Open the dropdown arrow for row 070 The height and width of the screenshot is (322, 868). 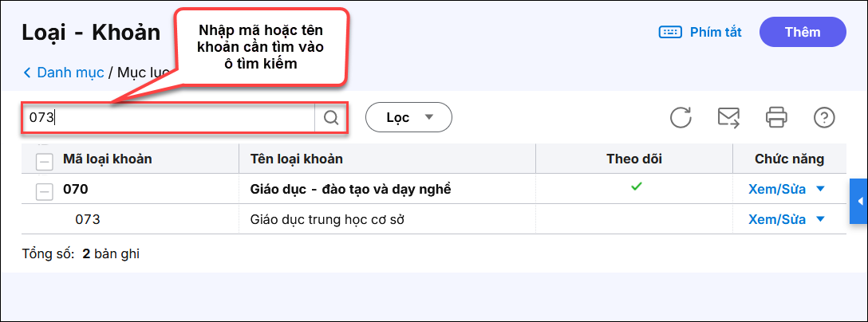(x=820, y=190)
